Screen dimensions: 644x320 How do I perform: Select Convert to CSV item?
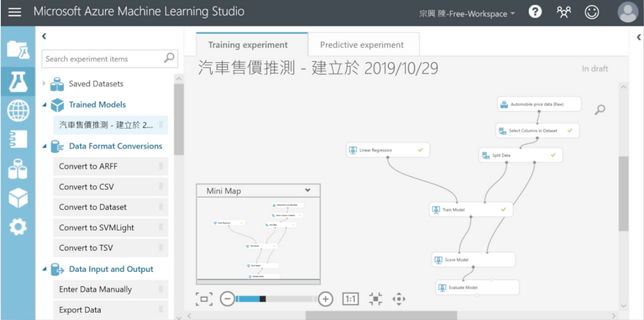click(111, 186)
